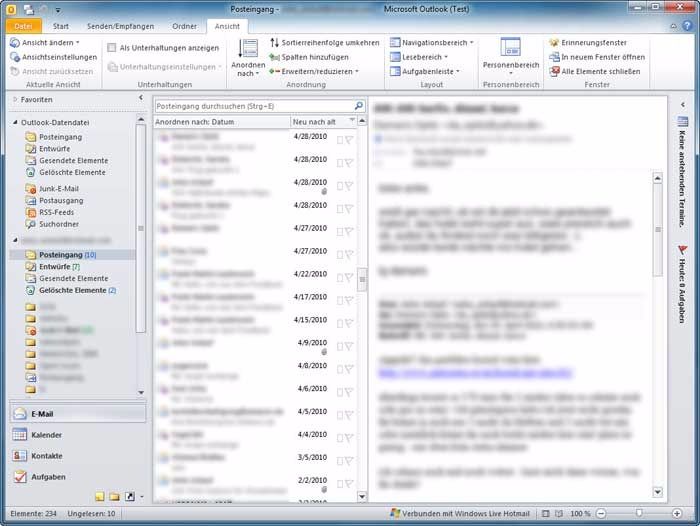The height and width of the screenshot is (526, 700).
Task: Open the Senden/Empfangen tab
Action: [x=121, y=26]
